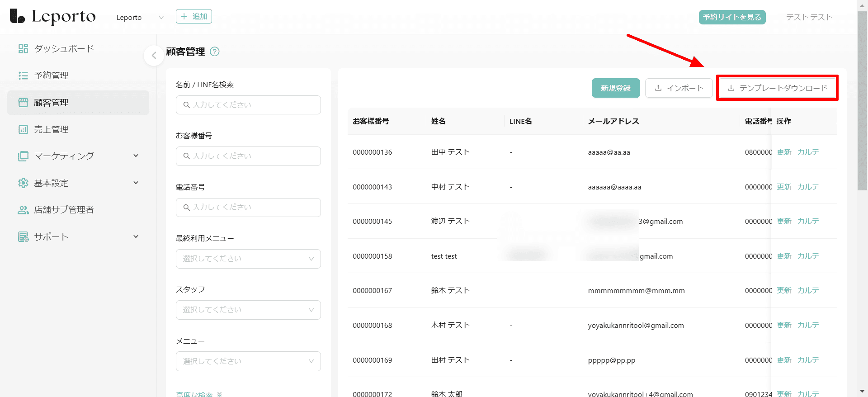Click the 売上管理 chart icon in sidebar

[23, 129]
